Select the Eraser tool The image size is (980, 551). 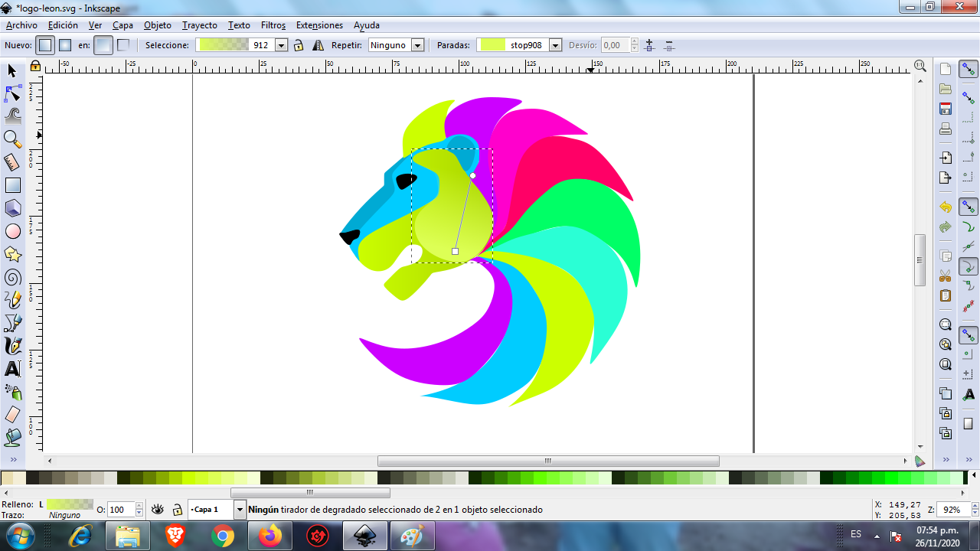[x=12, y=415]
